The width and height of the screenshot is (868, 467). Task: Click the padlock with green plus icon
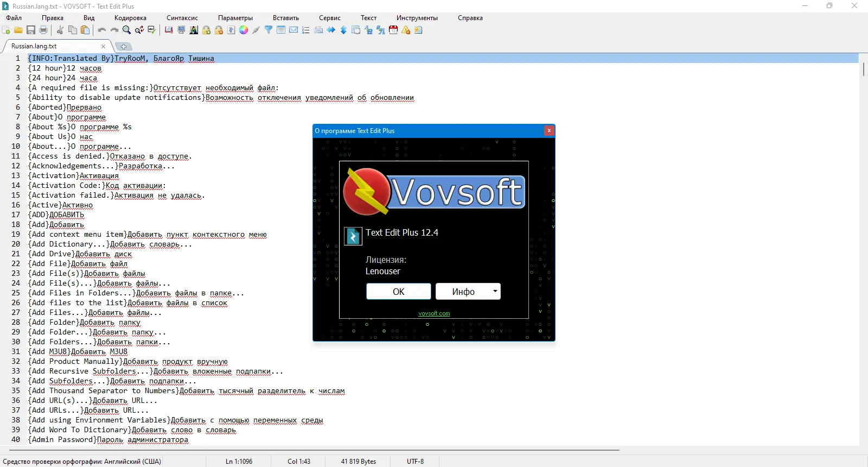tap(206, 30)
